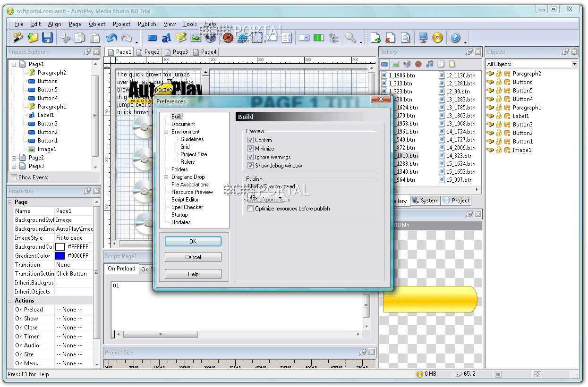Click the Build computer icon in toolbar

[423, 38]
